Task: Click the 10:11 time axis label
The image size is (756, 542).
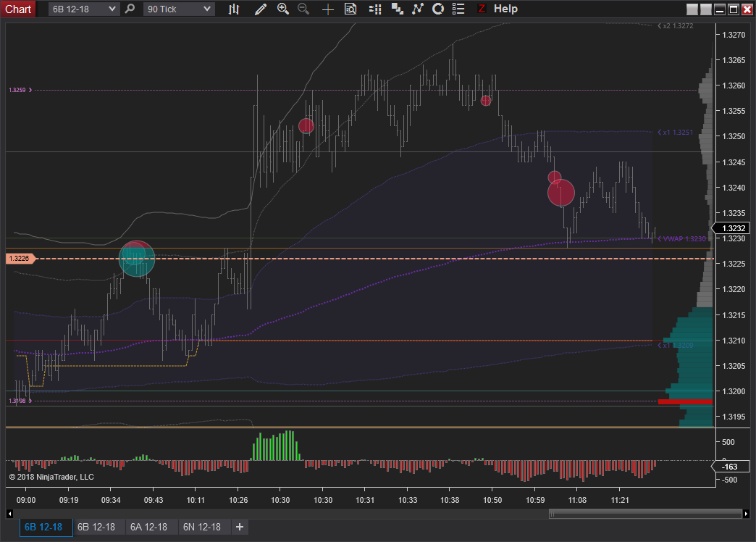Action: (x=196, y=500)
